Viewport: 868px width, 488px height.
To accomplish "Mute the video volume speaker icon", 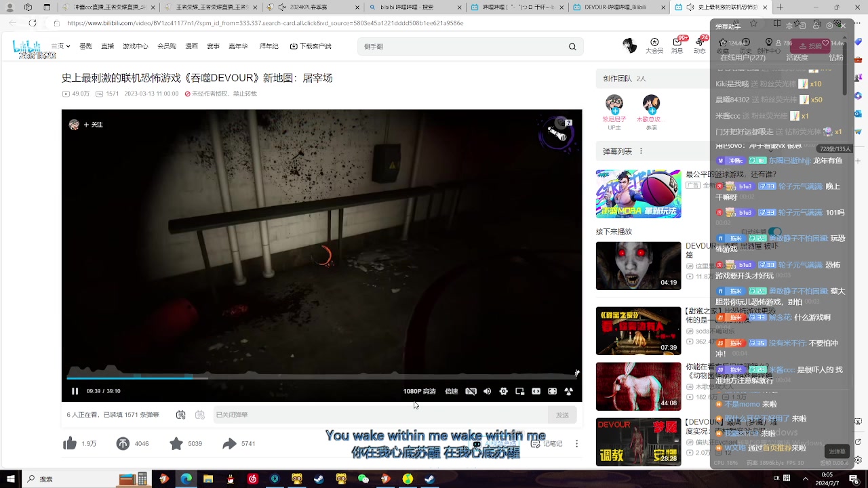I will (487, 391).
